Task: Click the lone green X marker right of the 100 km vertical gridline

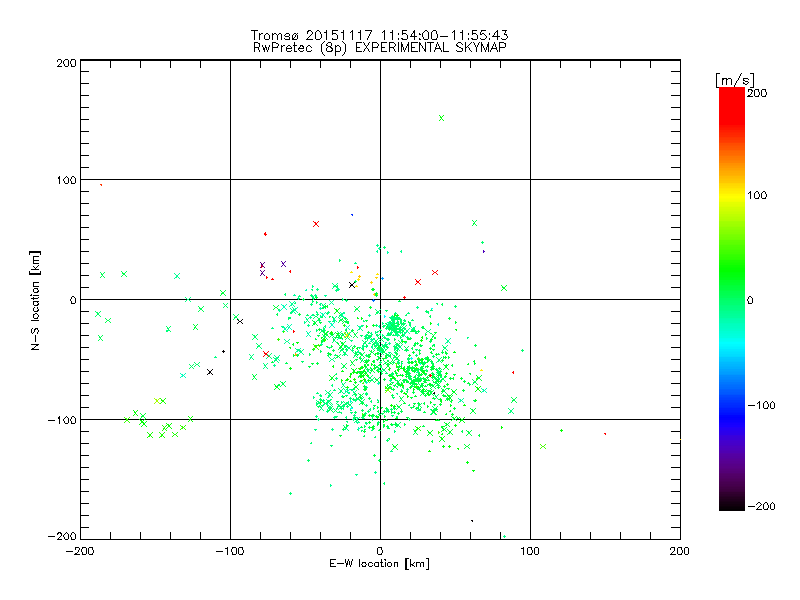Action: 543,446
